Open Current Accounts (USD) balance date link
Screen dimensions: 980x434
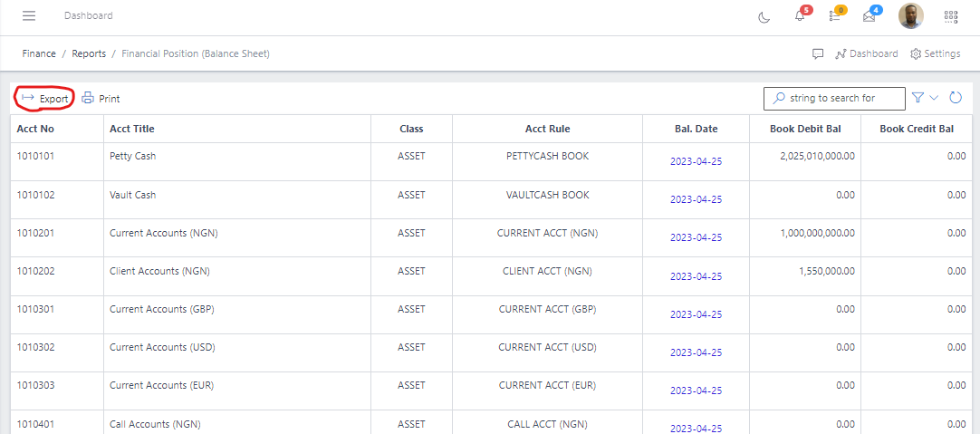(x=697, y=352)
